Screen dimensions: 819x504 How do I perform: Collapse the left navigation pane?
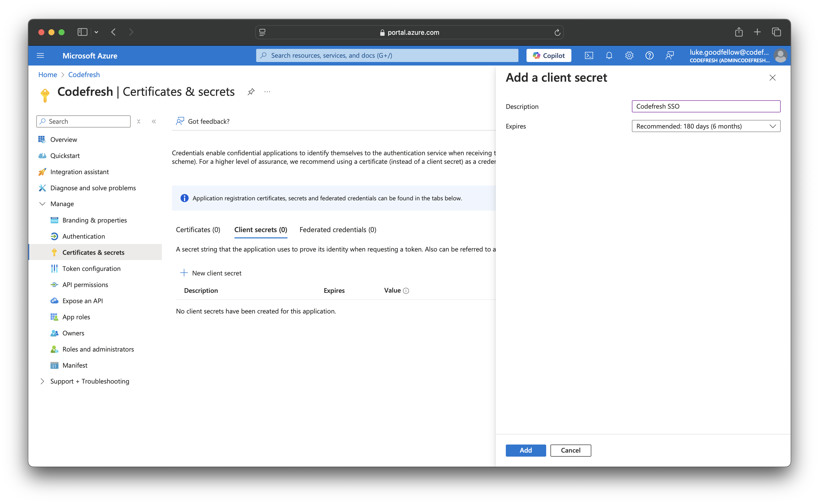[154, 121]
